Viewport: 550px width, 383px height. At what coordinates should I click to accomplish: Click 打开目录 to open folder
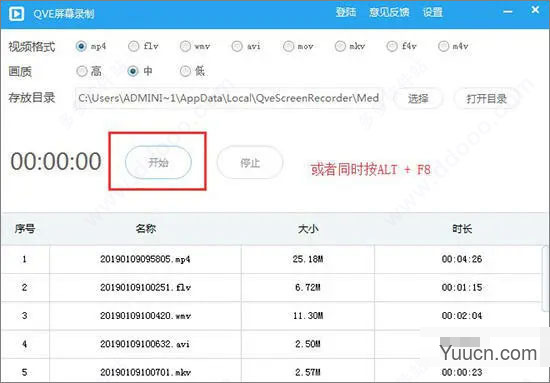(487, 99)
